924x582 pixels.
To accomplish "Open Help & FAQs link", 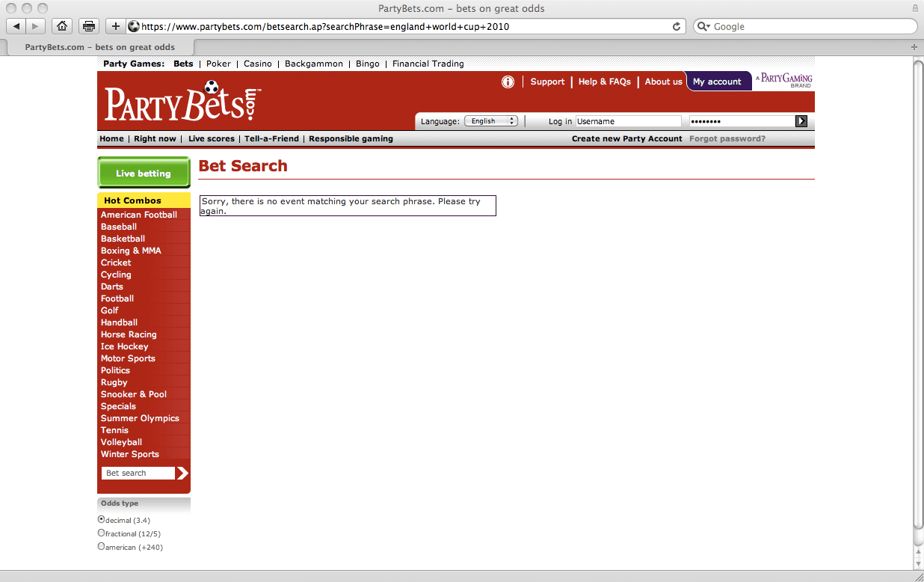I will click(x=605, y=82).
